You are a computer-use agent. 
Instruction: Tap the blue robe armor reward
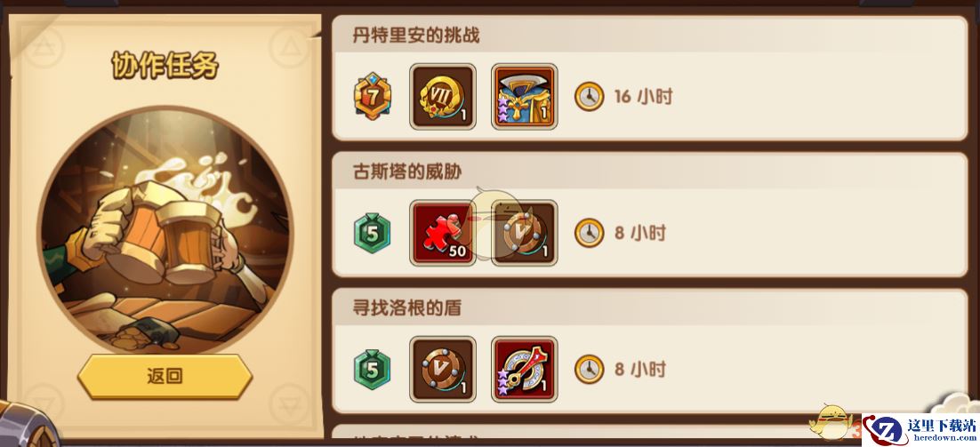(525, 97)
